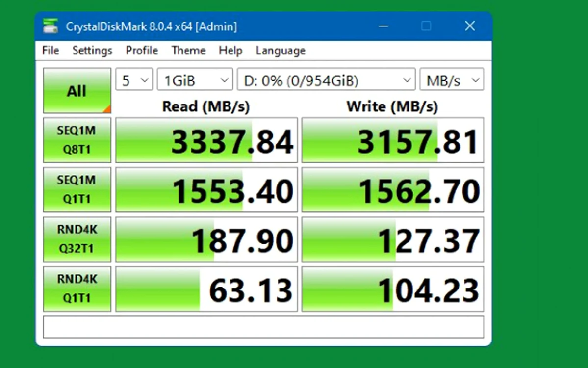Viewport: 588px width, 368px height.
Task: Click the CrystalDiskMark title bar app icon
Action: [x=50, y=26]
